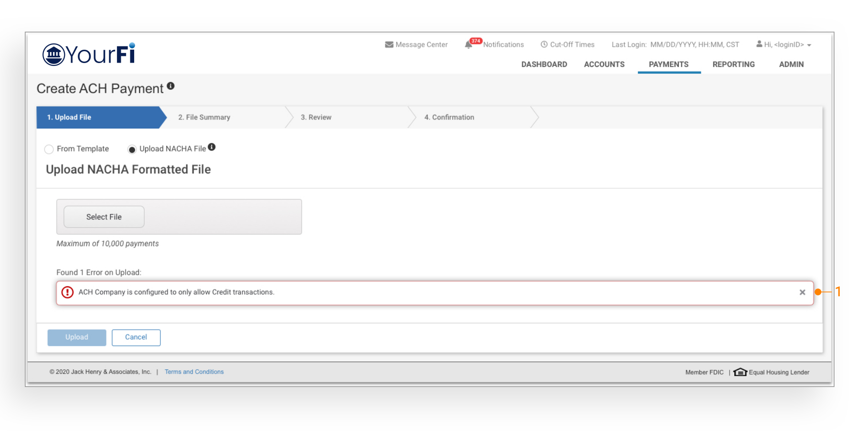868x432 pixels.
Task: Open the Message Center envelope icon
Action: (x=389, y=44)
